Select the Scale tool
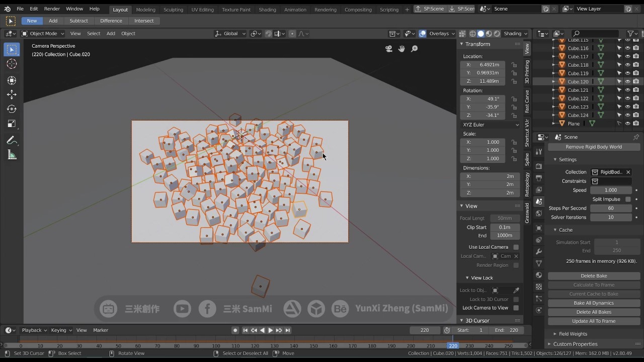This screenshot has width=644, height=362. (x=12, y=124)
